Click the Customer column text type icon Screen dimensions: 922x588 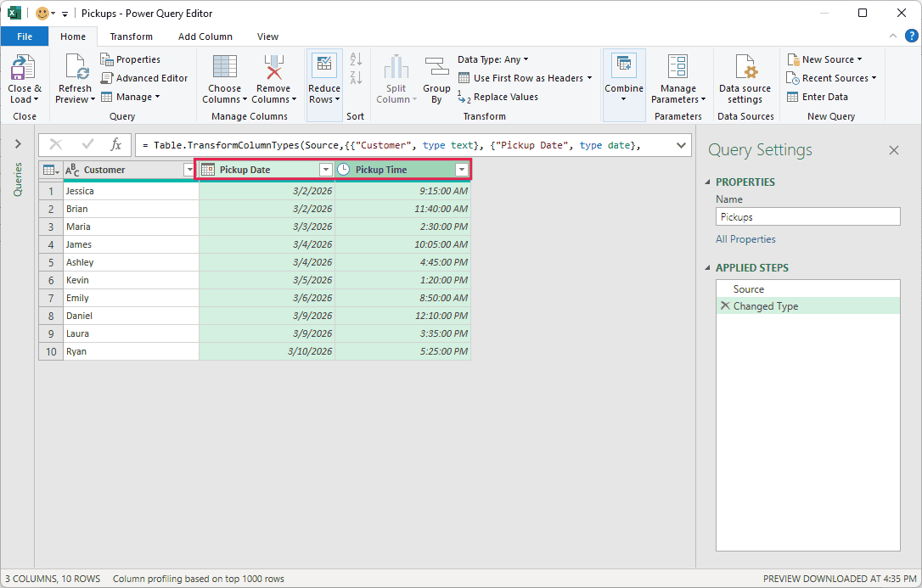click(x=72, y=170)
